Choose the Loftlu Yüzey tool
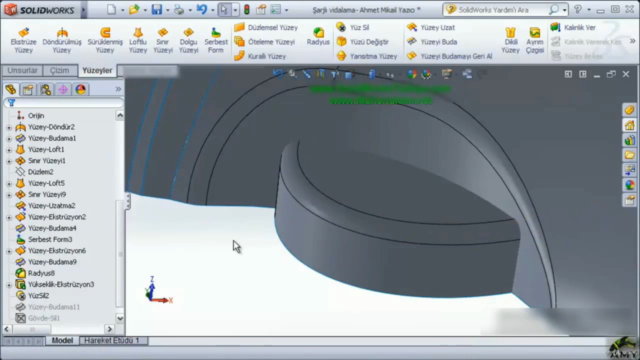This screenshot has width=640, height=360. [x=138, y=40]
